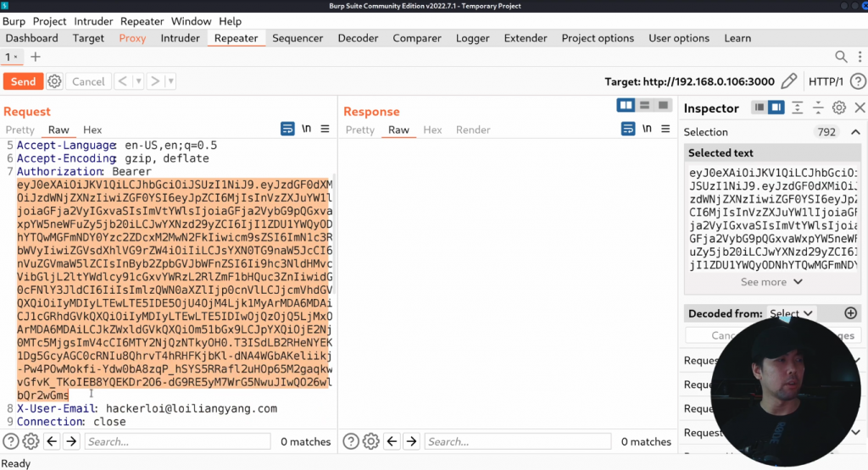Go to next response search match
The height and width of the screenshot is (470, 868).
pos(411,441)
